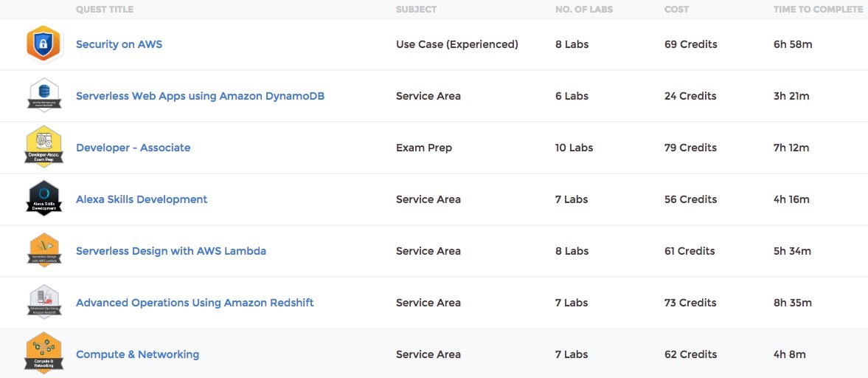Image resolution: width=868 pixels, height=378 pixels.
Task: Sort by the No. of Labs header
Action: tap(584, 10)
